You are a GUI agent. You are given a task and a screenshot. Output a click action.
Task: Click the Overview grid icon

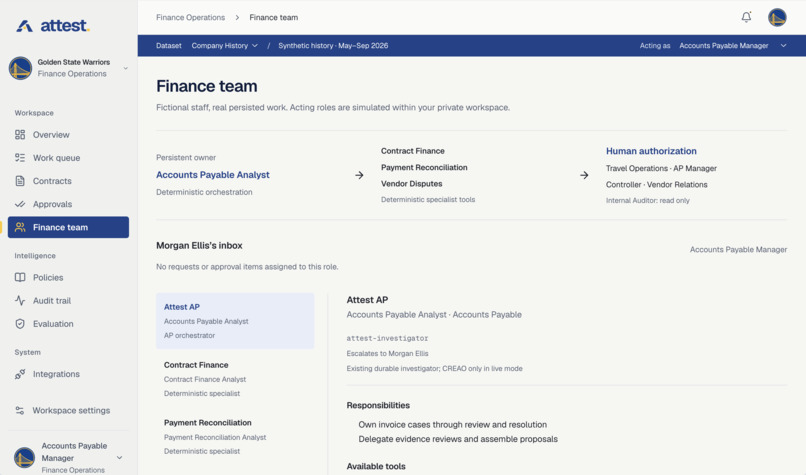point(20,135)
